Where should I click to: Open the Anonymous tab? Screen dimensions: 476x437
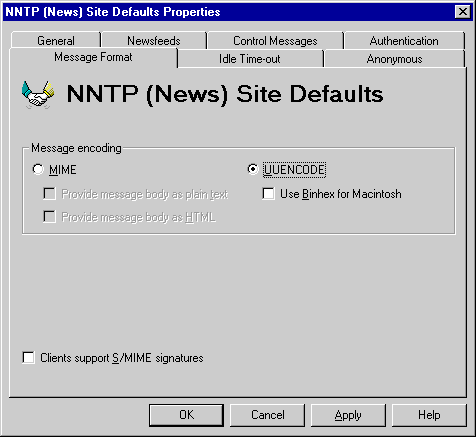click(394, 59)
